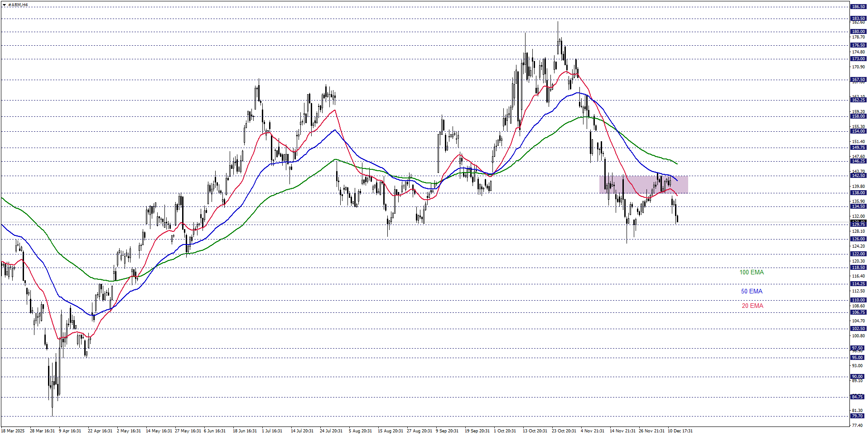Click the 23 Oct 20:31 time label
868x436 pixels.
coord(564,431)
